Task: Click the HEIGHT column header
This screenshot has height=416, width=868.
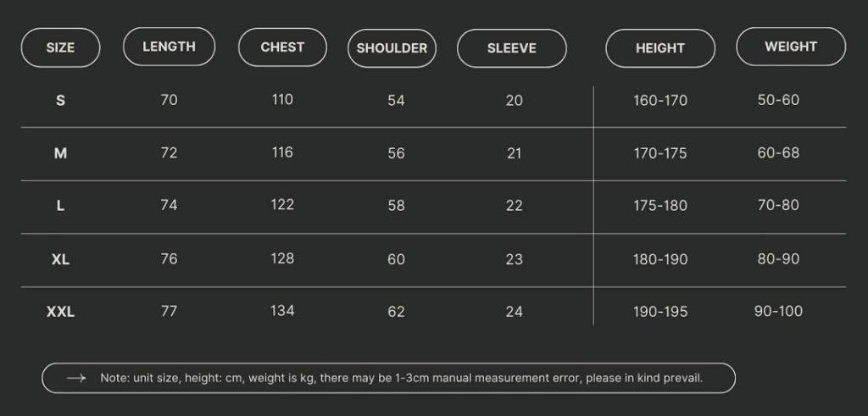Action: 659,48
